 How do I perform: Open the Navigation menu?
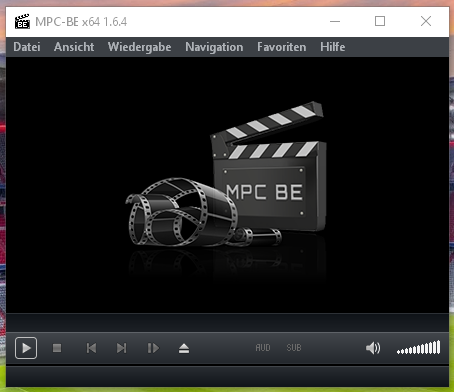click(214, 47)
